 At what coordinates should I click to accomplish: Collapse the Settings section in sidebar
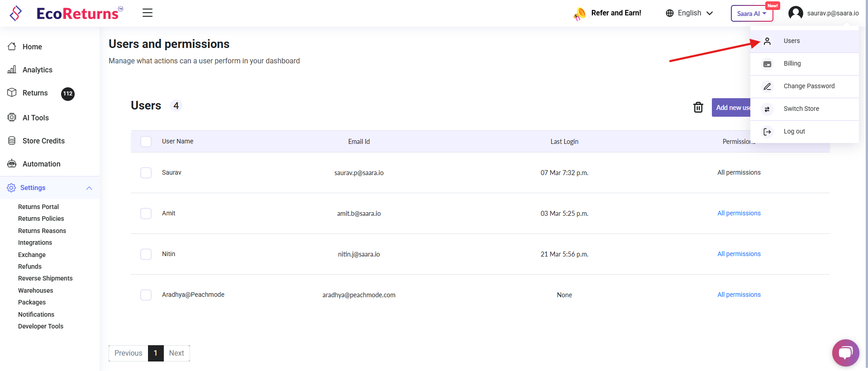click(89, 188)
